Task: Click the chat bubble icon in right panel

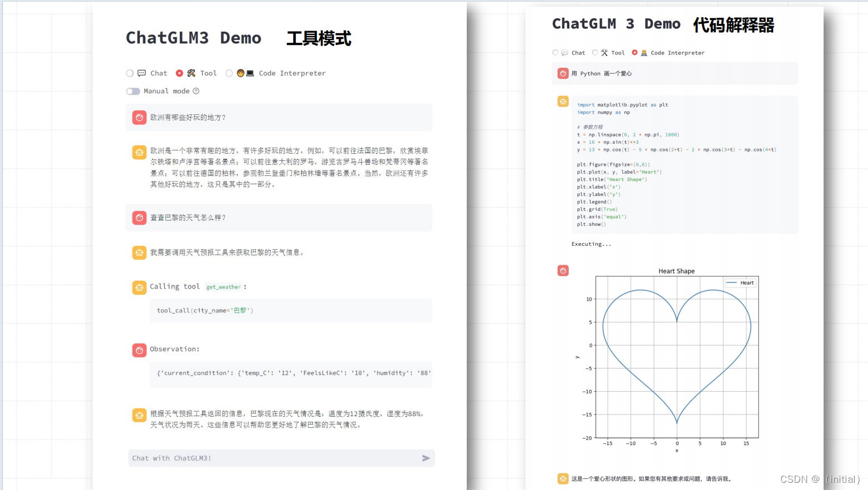Action: [565, 53]
